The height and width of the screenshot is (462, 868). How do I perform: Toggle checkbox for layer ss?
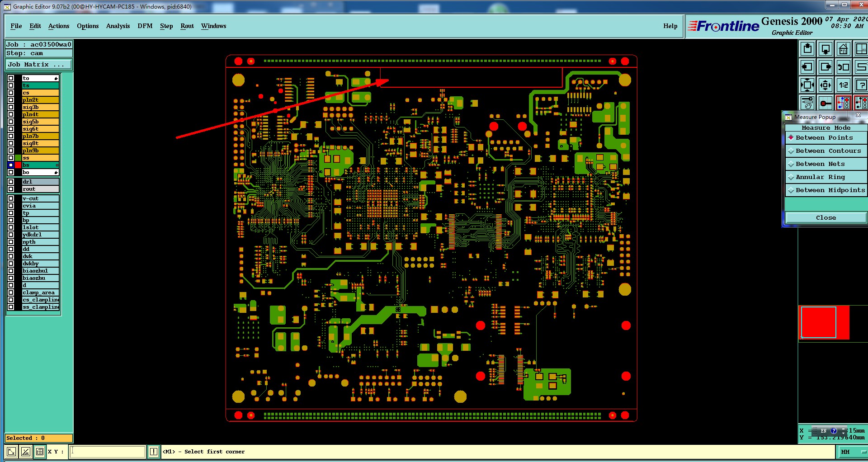tap(11, 158)
